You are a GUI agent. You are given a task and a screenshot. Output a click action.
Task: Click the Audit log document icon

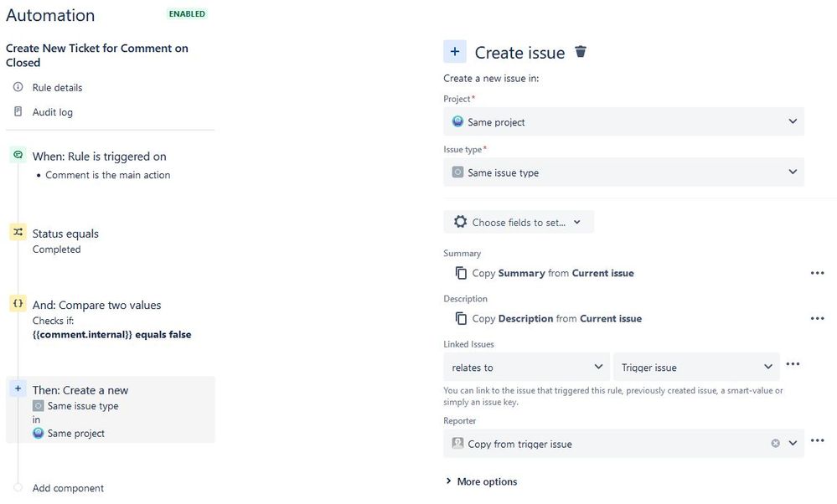pyautogui.click(x=18, y=111)
